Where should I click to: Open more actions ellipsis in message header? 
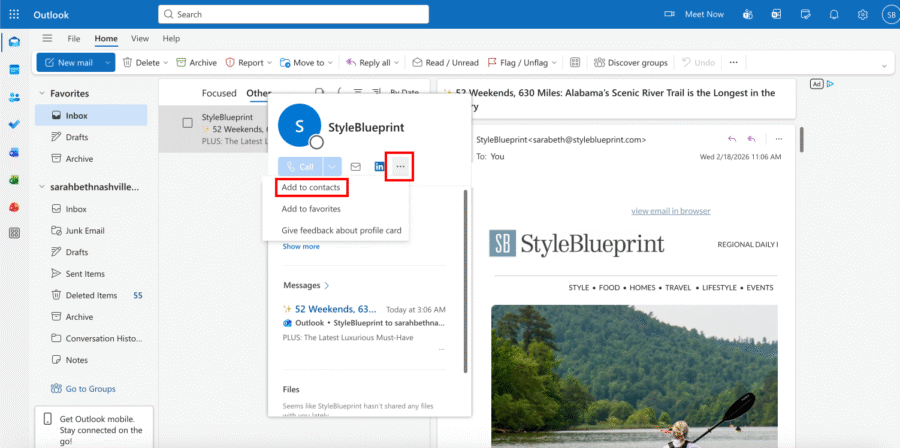pos(778,139)
